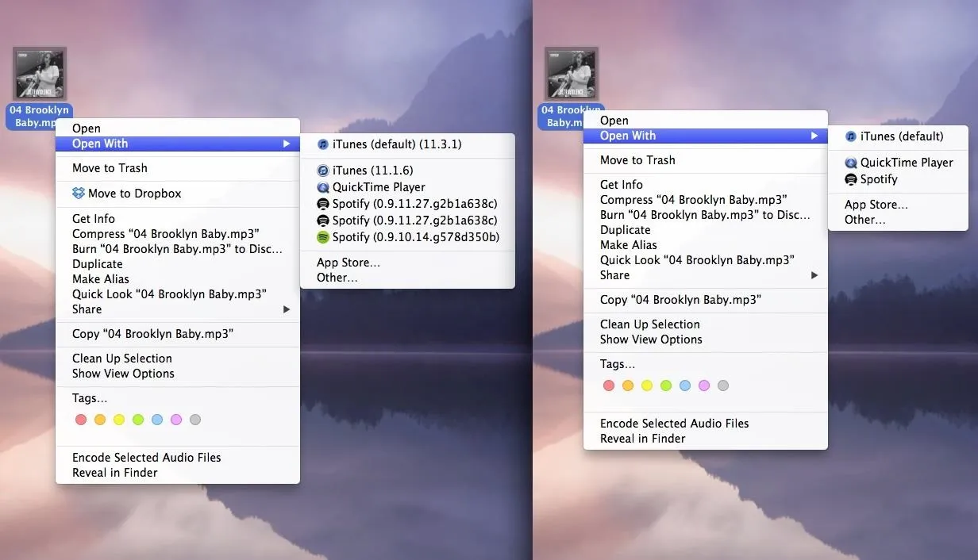Viewport: 978px width, 560px height.
Task: Expand Share arrow in menu without Dropbox
Action: (814, 275)
